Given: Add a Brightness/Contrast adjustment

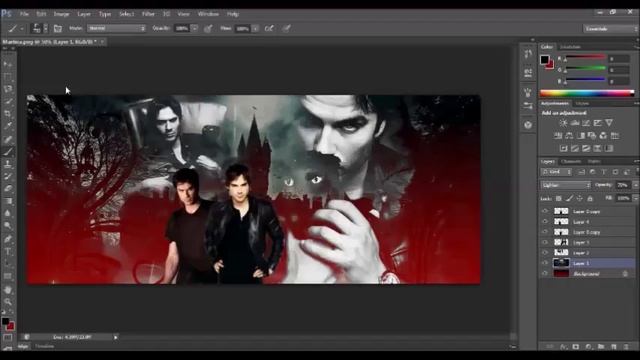Looking at the screenshot, I should pyautogui.click(x=563, y=123).
